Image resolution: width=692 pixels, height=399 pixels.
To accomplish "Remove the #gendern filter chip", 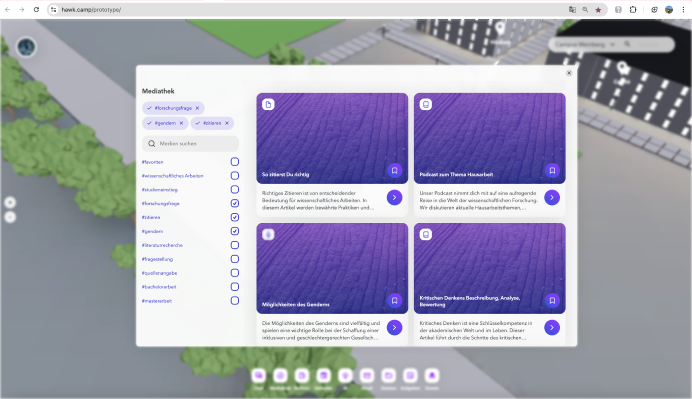I will coord(181,123).
